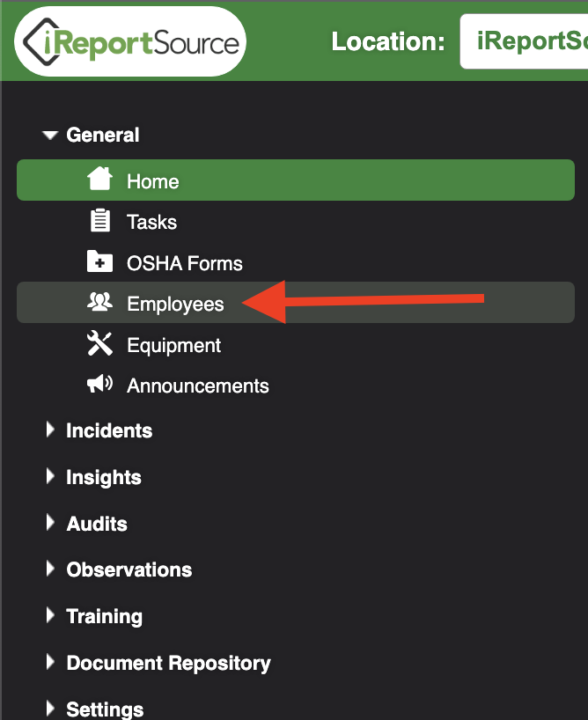The image size is (588, 720).
Task: Collapse the General section arrow
Action: (x=50, y=135)
